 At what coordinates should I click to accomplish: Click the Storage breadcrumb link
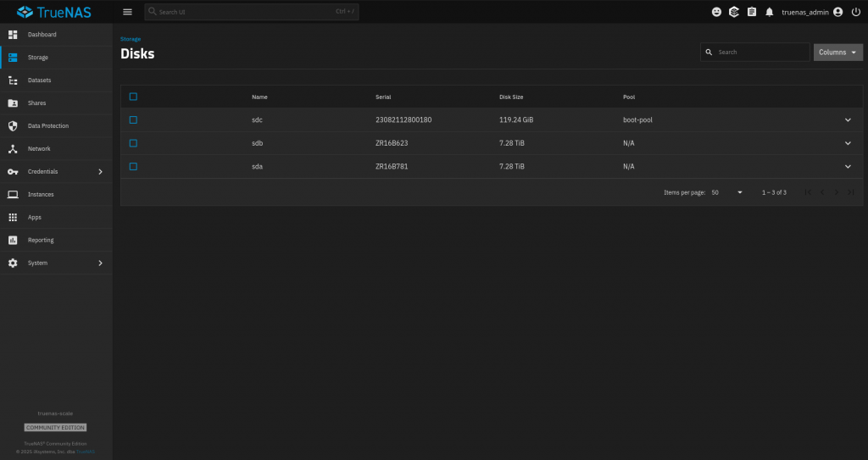tap(131, 39)
